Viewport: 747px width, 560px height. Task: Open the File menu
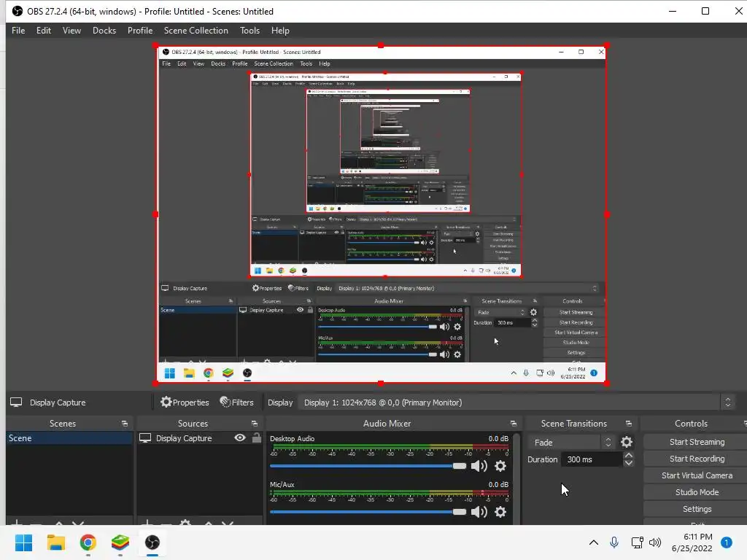click(x=18, y=31)
